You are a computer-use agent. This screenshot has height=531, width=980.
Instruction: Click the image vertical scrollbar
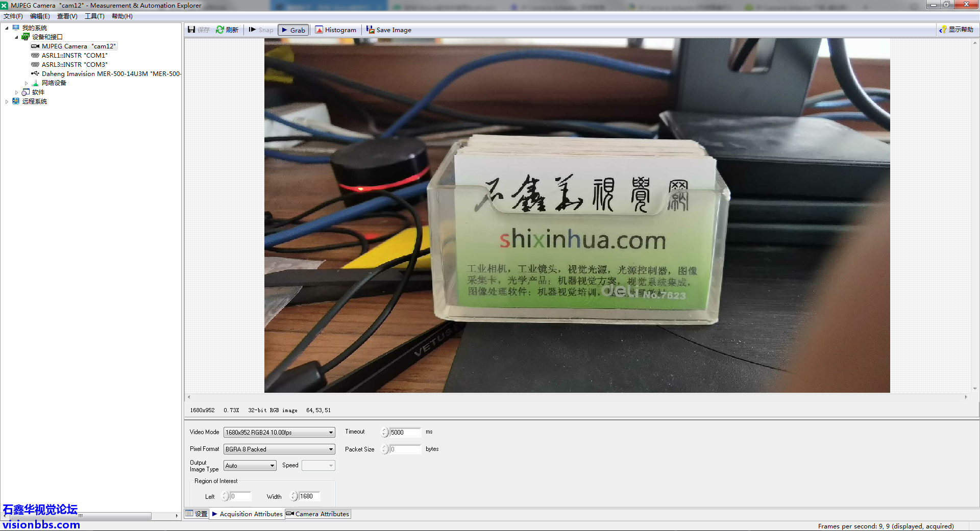(975, 215)
